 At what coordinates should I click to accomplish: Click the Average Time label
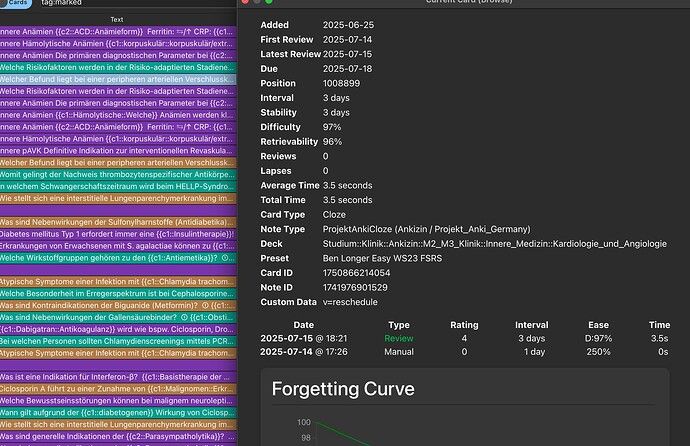pos(290,185)
